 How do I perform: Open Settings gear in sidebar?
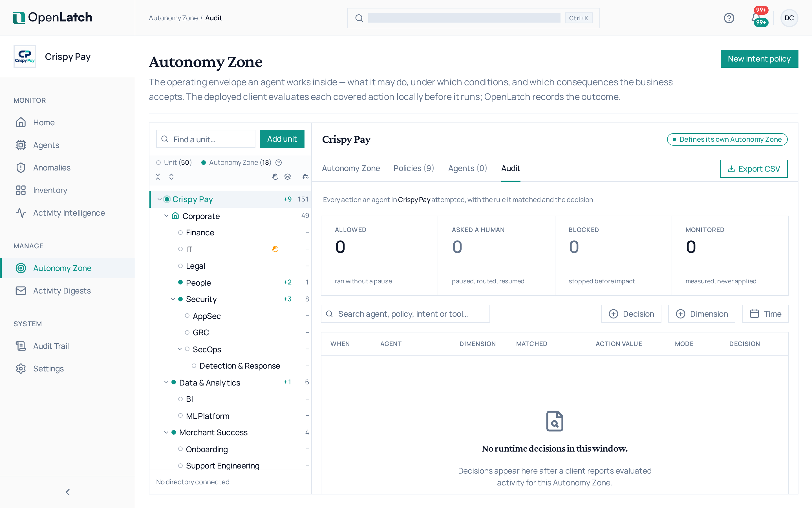[67, 369]
